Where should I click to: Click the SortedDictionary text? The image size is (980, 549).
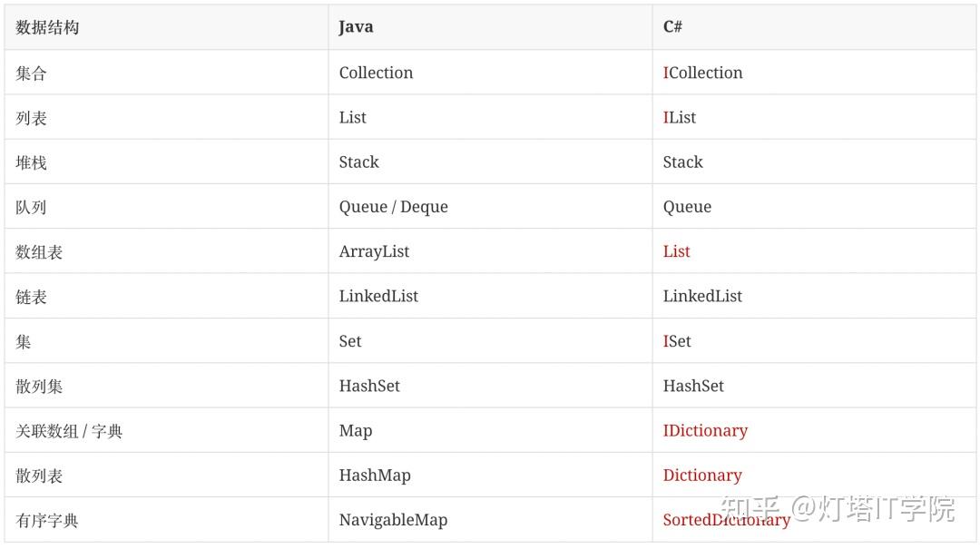pyautogui.click(x=726, y=520)
